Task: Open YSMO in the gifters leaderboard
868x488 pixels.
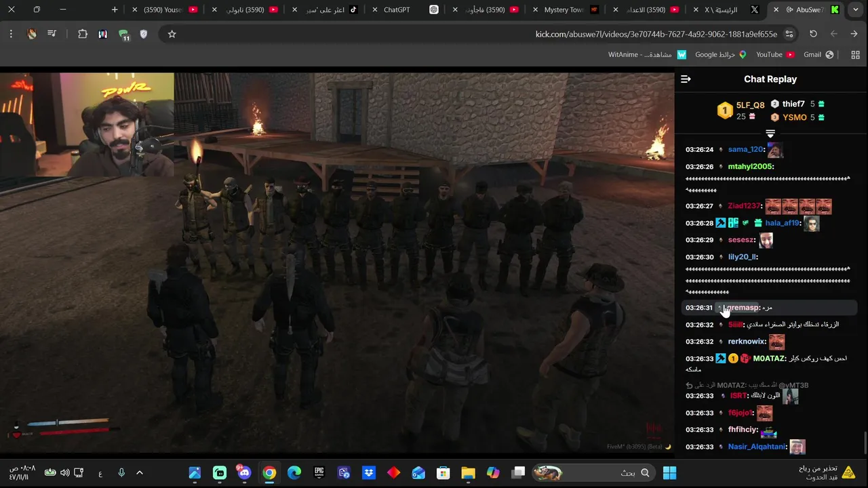Action: (x=795, y=117)
